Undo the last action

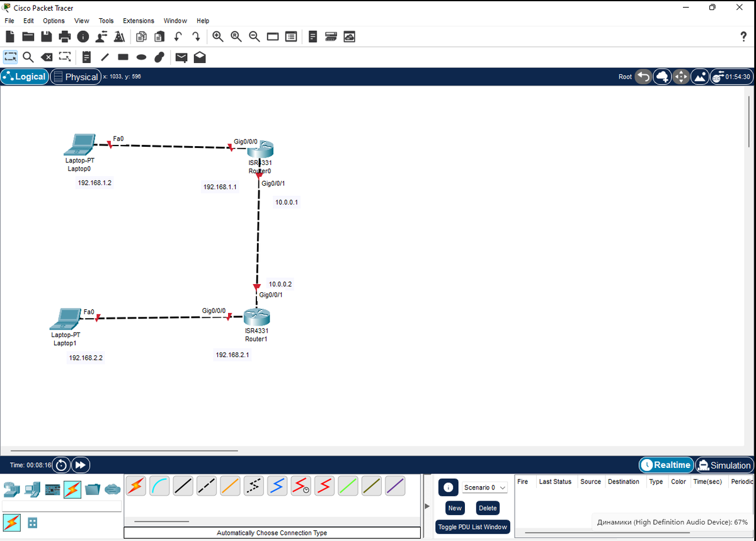point(178,37)
